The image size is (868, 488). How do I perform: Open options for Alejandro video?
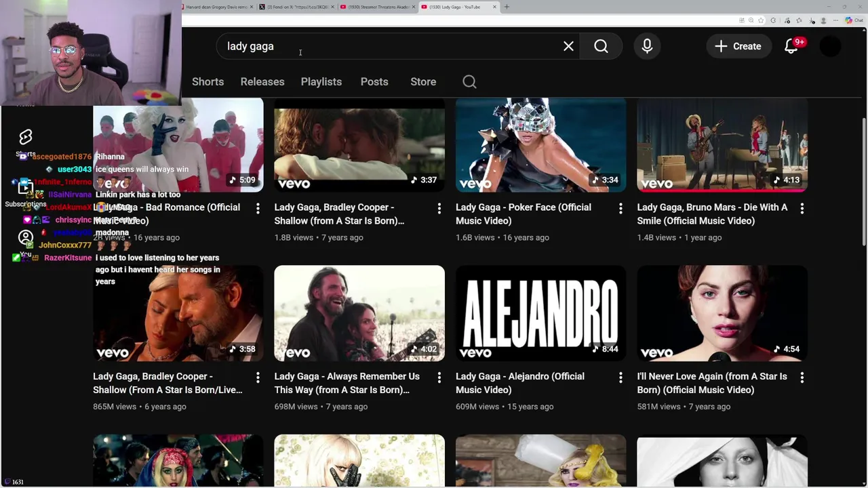[620, 378]
